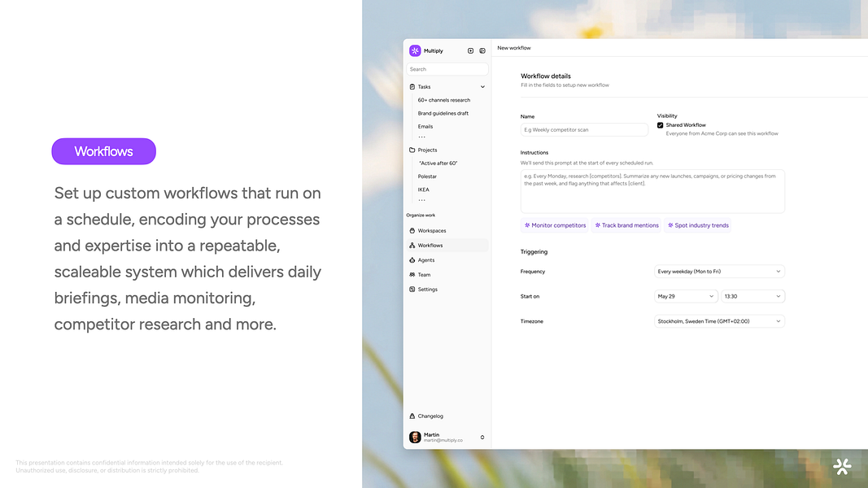This screenshot has width=868, height=488.
Task: Open the Brand guidelines draft task
Action: point(443,113)
